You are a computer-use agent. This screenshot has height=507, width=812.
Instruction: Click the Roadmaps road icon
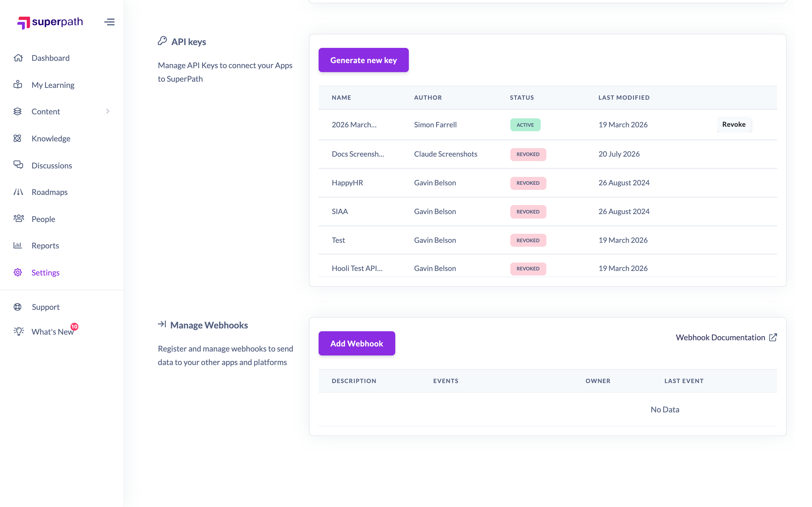(x=18, y=192)
